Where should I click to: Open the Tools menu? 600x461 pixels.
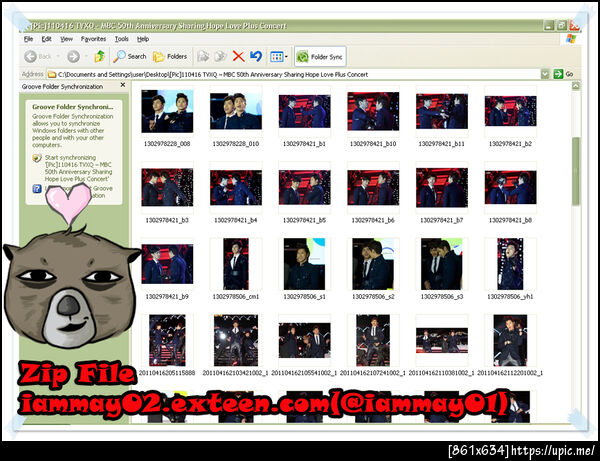(122, 39)
